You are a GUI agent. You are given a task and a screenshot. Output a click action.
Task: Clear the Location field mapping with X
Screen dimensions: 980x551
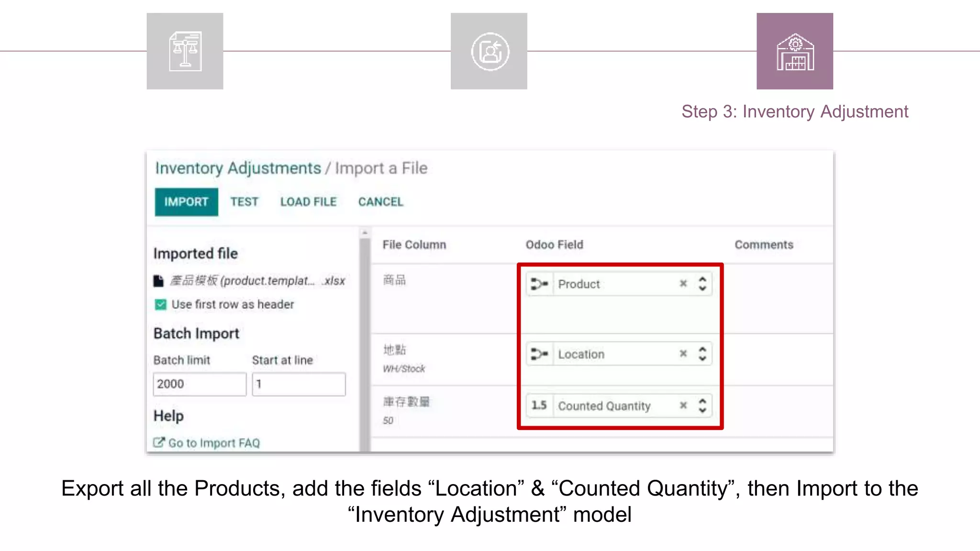click(683, 353)
